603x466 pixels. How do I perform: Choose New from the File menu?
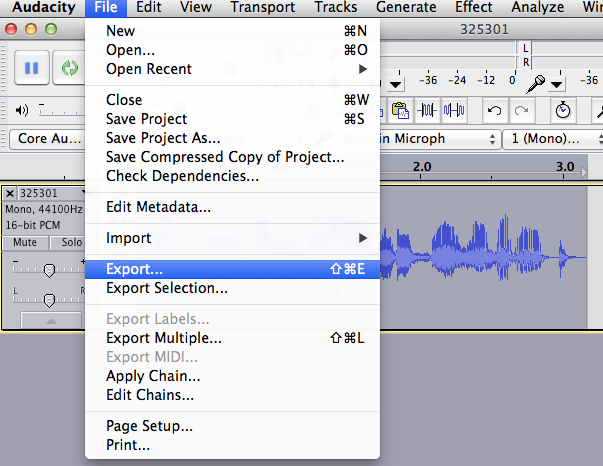(232, 31)
